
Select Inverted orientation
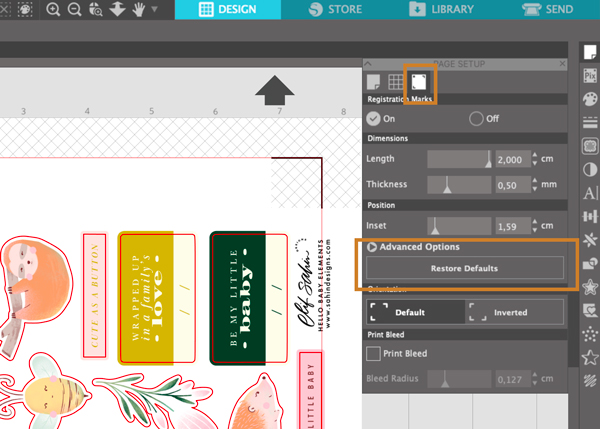coord(514,312)
